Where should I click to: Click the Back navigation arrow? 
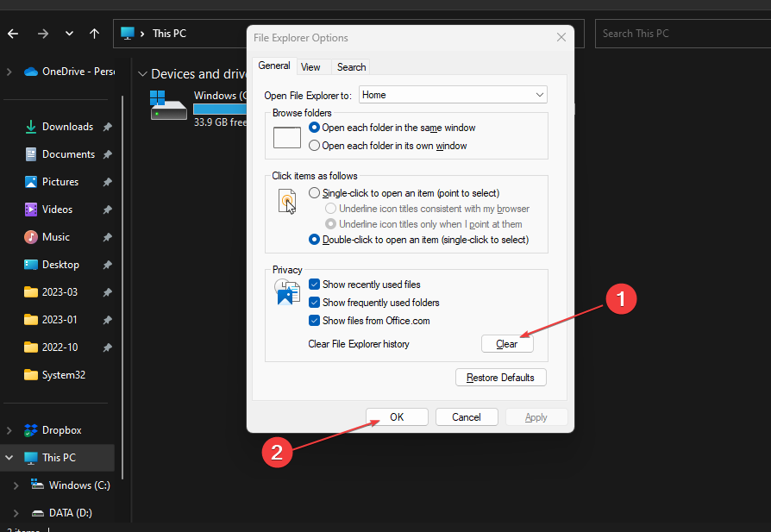(x=13, y=34)
